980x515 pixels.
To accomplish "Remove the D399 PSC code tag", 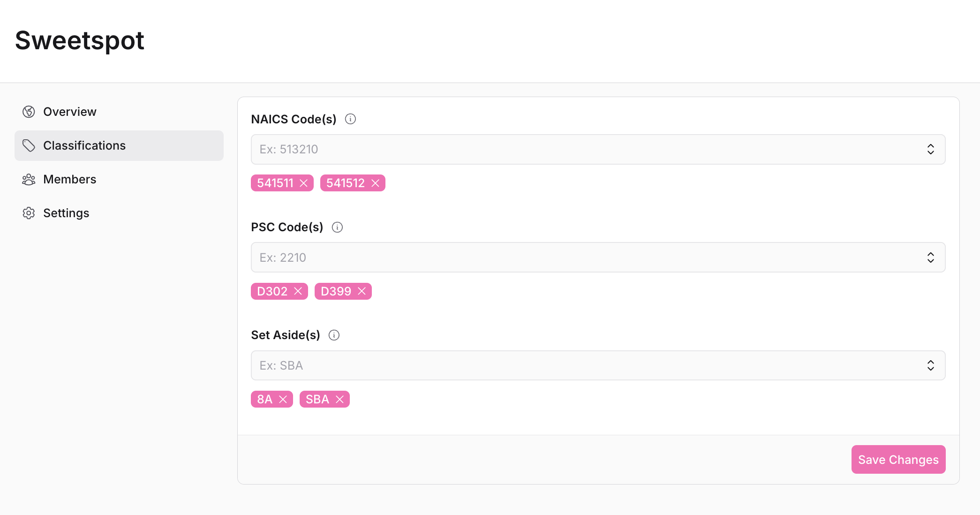I will pyautogui.click(x=362, y=291).
